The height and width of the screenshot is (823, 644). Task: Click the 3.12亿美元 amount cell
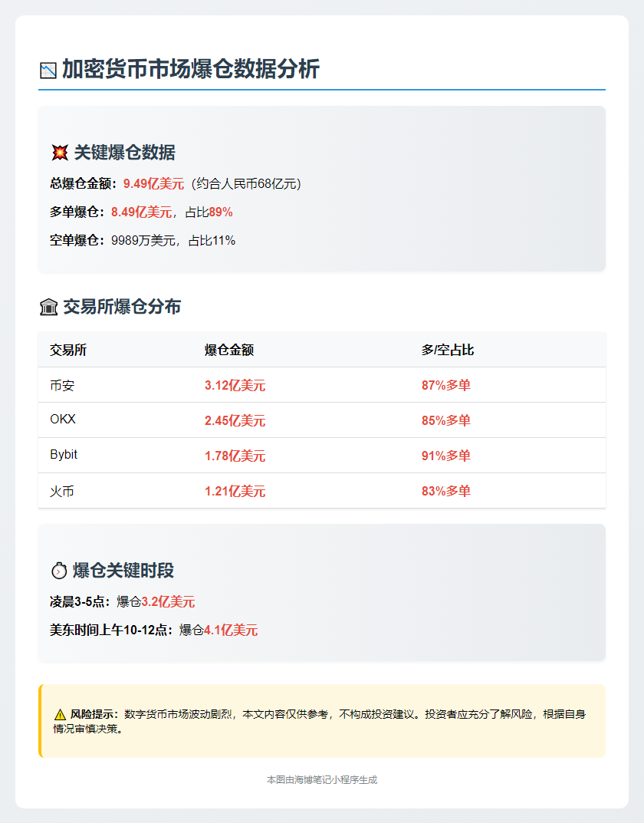coord(235,385)
